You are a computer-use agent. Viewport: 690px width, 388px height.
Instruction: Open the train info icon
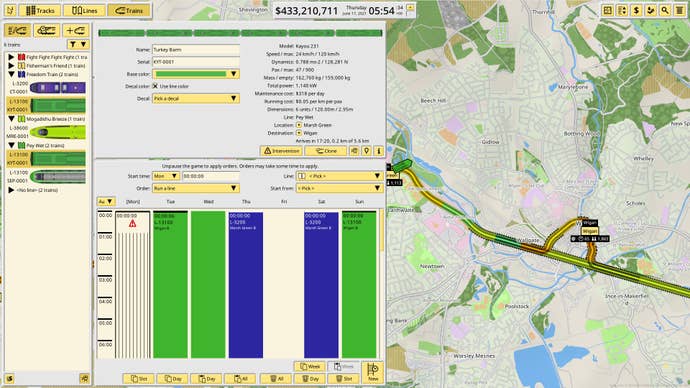379,151
